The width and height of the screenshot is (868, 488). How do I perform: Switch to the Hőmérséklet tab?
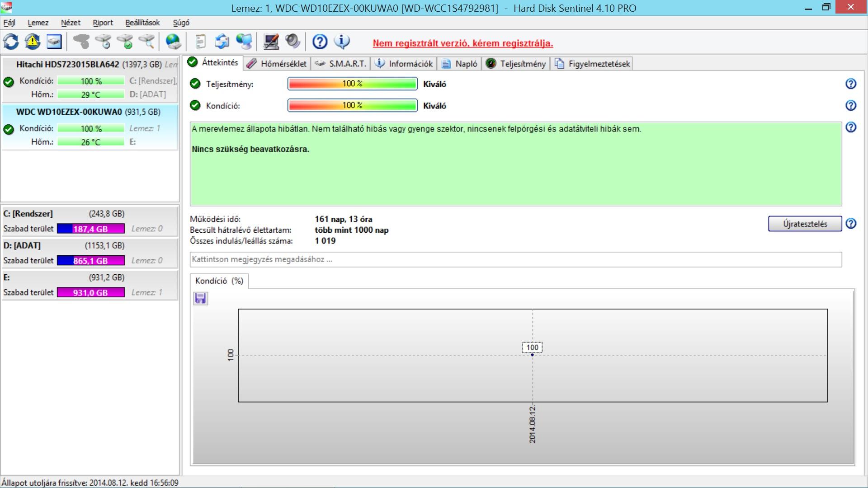coord(277,64)
